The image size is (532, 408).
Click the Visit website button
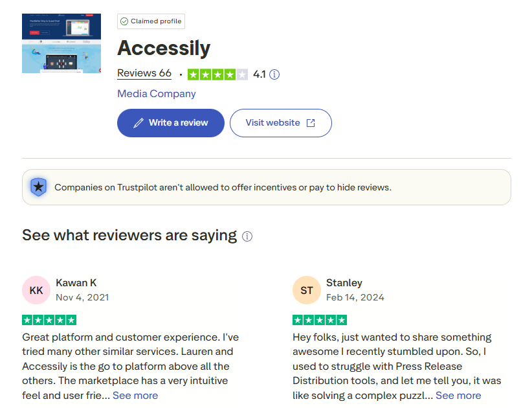[x=280, y=123]
